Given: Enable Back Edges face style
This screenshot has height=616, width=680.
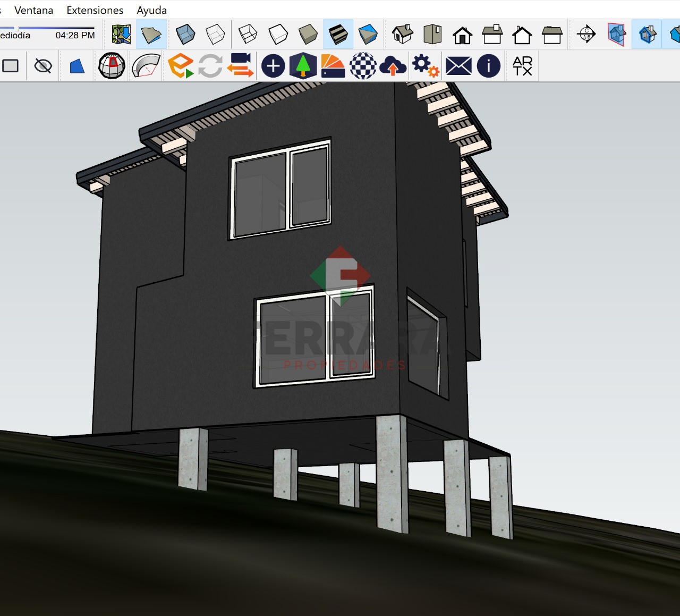Looking at the screenshot, I should (215, 35).
